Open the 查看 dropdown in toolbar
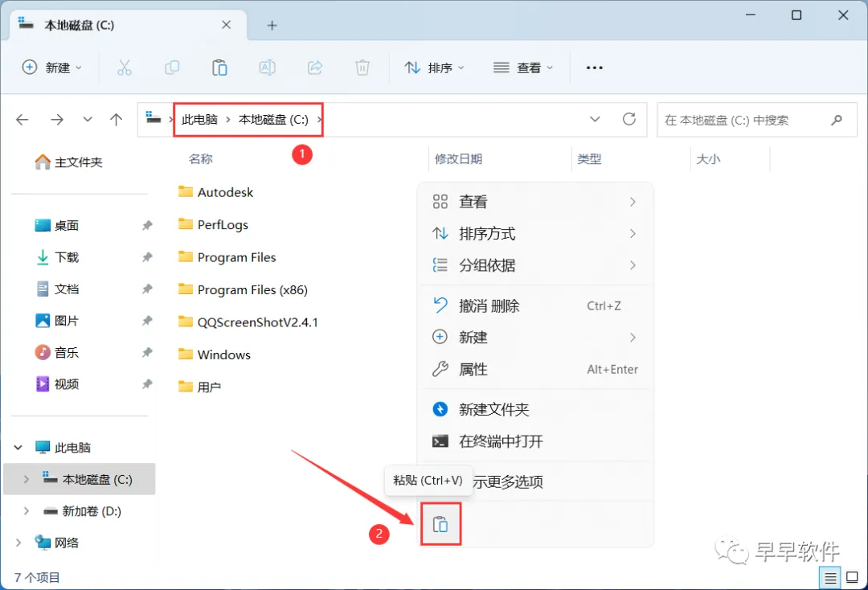 point(523,68)
